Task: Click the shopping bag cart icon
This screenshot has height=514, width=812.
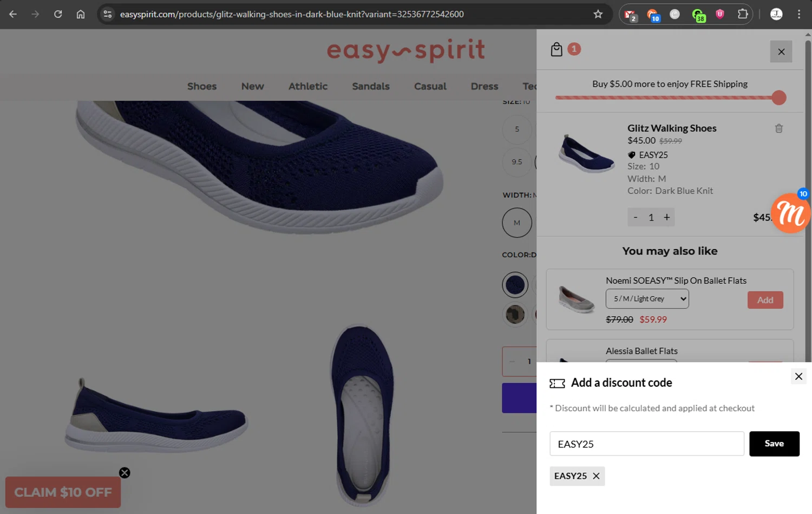Action: coord(556,49)
